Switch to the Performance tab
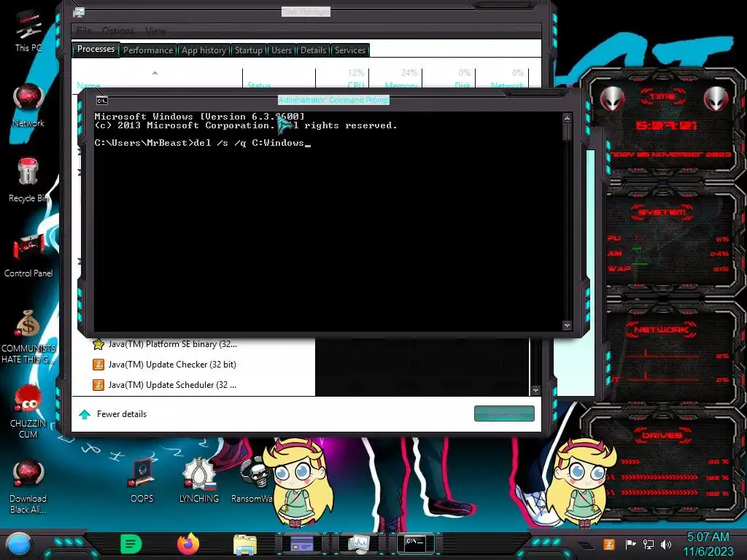Viewport: 747px width, 560px height. 148,50
